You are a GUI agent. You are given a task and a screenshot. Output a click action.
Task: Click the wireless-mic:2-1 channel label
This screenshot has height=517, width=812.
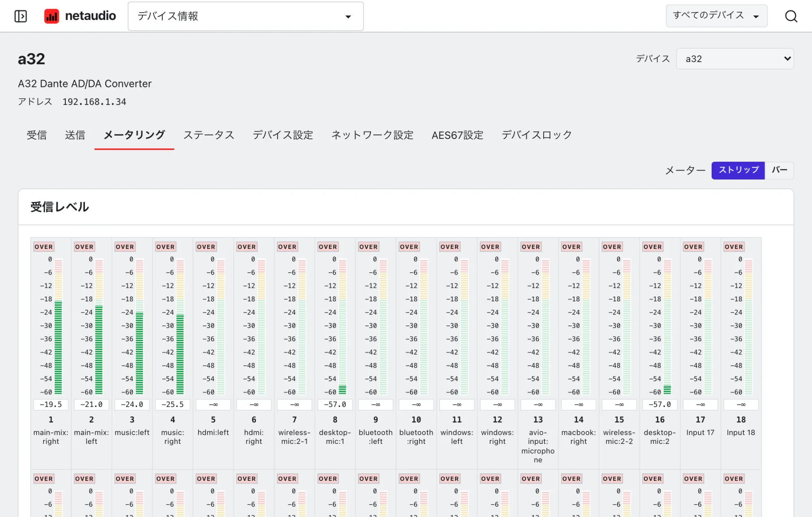pos(294,437)
